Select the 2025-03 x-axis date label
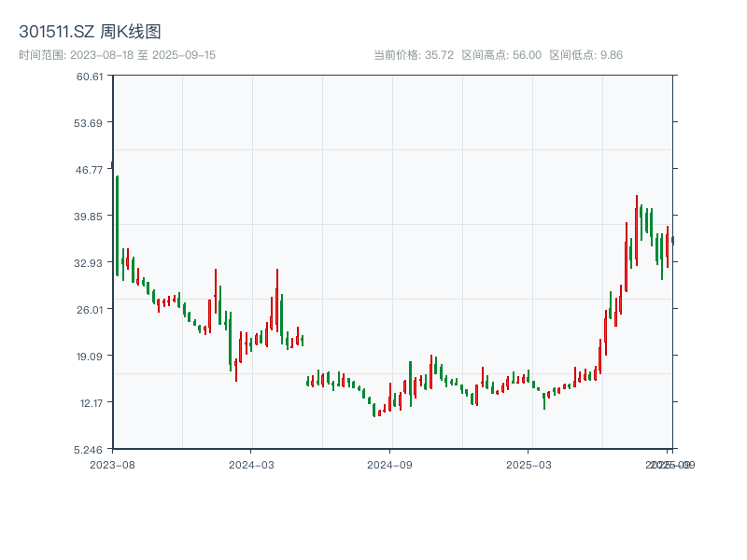The width and height of the screenshot is (747, 560). point(530,464)
